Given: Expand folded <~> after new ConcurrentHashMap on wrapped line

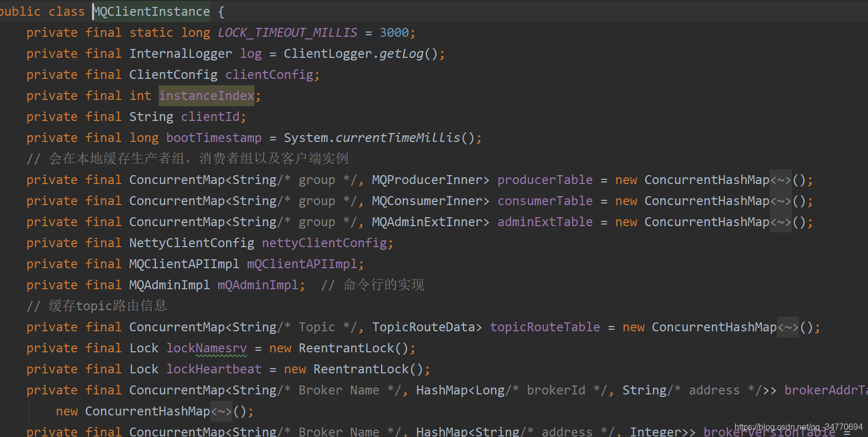Looking at the screenshot, I should 221,411.
